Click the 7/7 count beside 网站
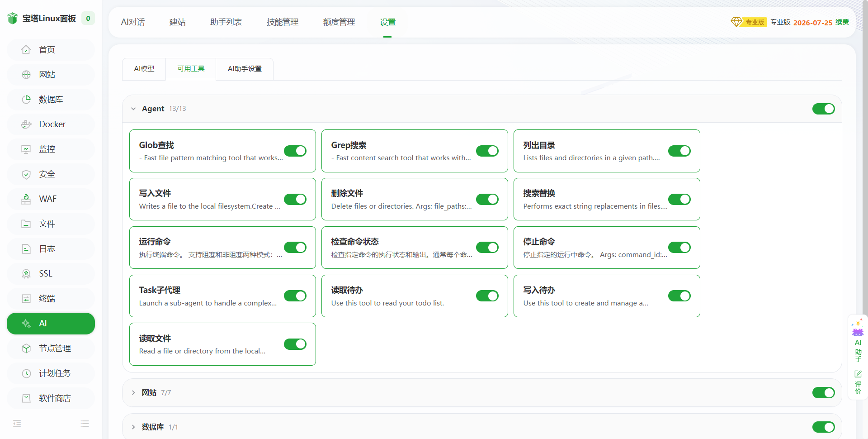This screenshot has height=439, width=868. coord(166,393)
